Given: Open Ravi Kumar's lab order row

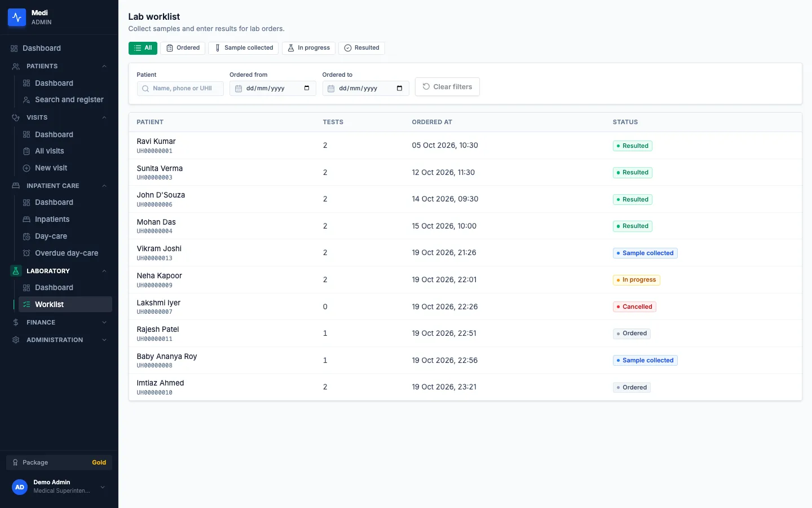Looking at the screenshot, I should coord(465,146).
